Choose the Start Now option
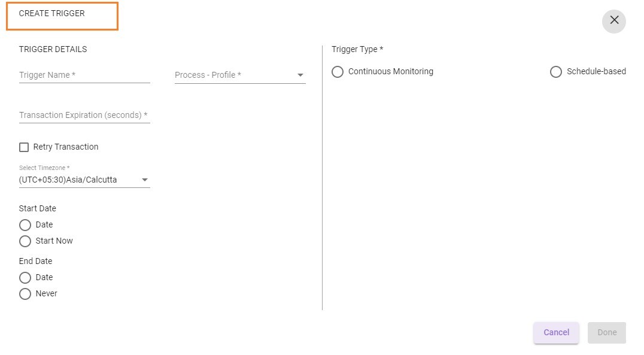The image size is (644, 355). point(25,241)
